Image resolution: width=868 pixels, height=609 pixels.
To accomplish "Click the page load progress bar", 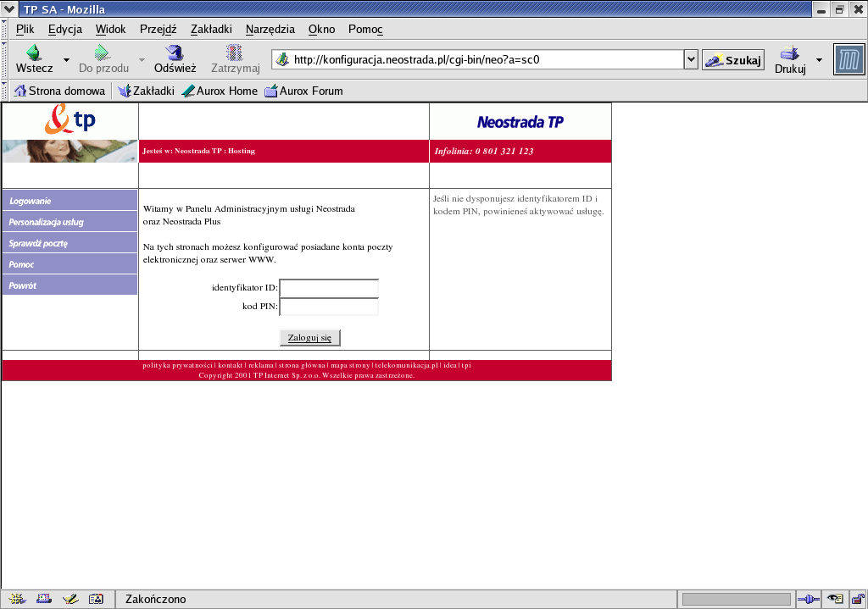I will pos(737,599).
